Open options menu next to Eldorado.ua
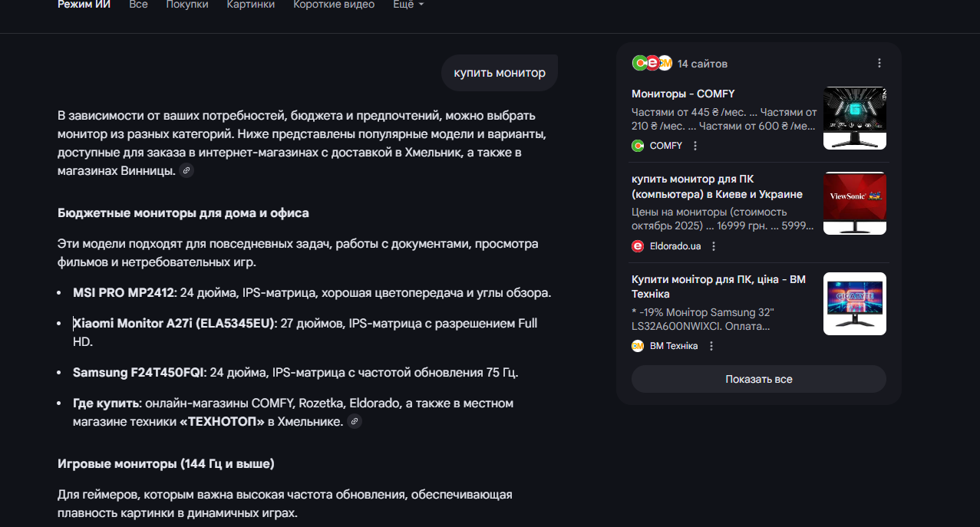This screenshot has width=980, height=527. (x=714, y=246)
